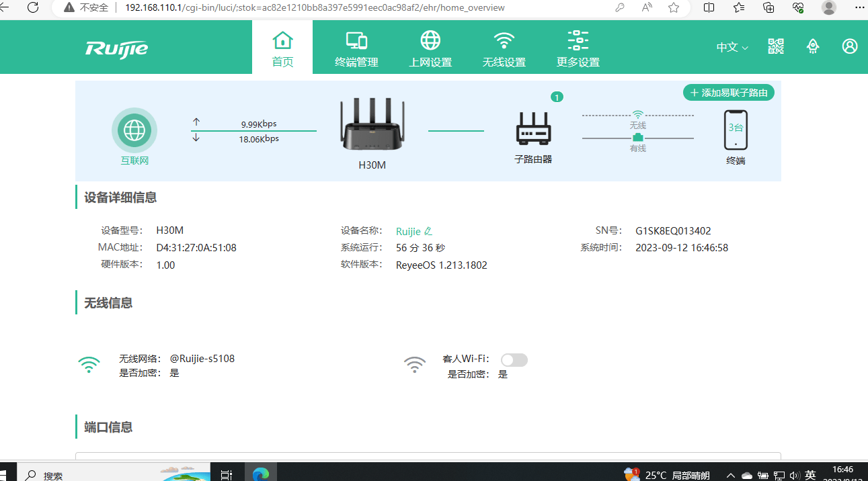The image size is (868, 481).
Task: Open the browser essentials heart icon
Action: 799,8
